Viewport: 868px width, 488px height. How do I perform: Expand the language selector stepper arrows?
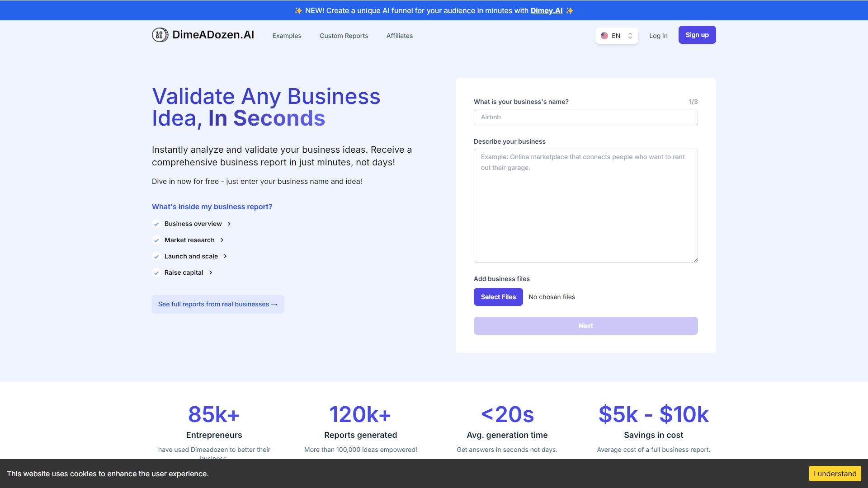(x=630, y=35)
